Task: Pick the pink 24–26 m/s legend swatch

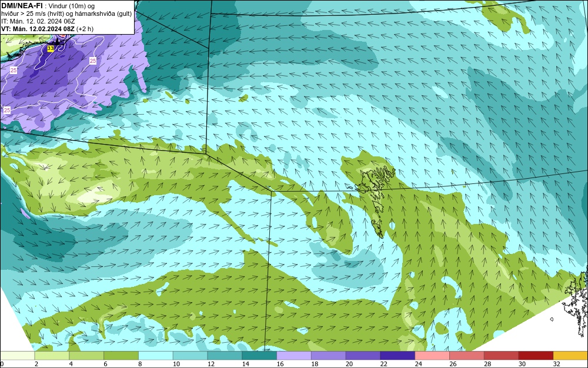Action: (432, 356)
